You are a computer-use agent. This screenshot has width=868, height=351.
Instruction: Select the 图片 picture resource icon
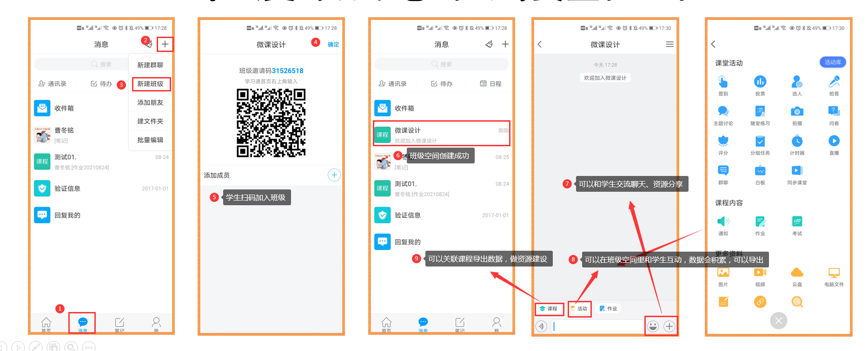[x=723, y=273]
